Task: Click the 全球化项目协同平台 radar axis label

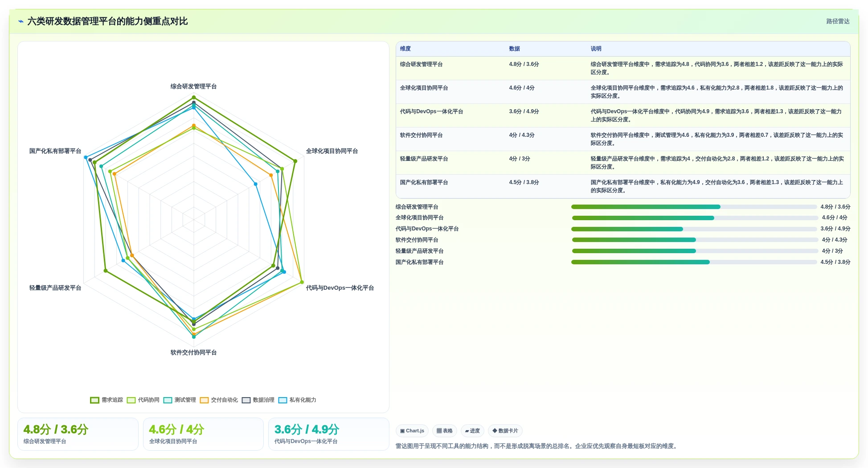Action: [332, 151]
